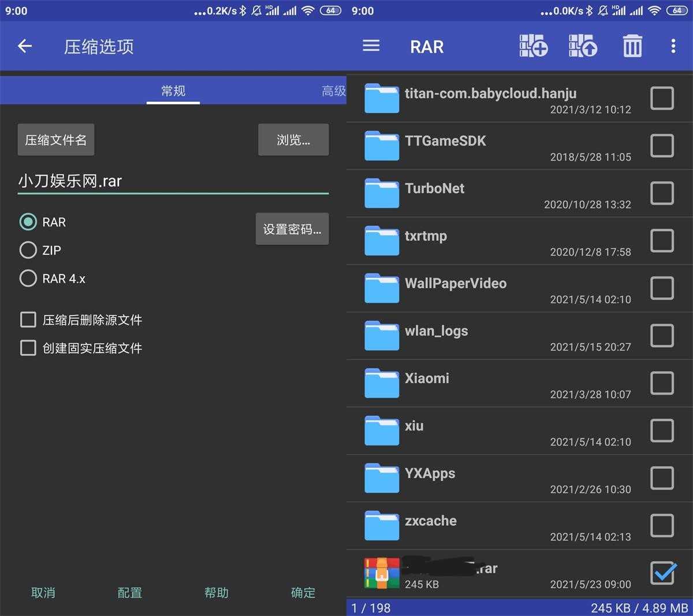Image resolution: width=693 pixels, height=616 pixels.
Task: Tap the 配置 button
Action: click(x=130, y=592)
